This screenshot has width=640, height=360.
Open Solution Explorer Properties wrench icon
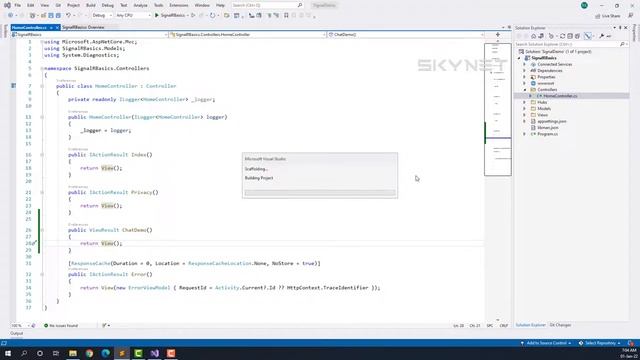(602, 36)
